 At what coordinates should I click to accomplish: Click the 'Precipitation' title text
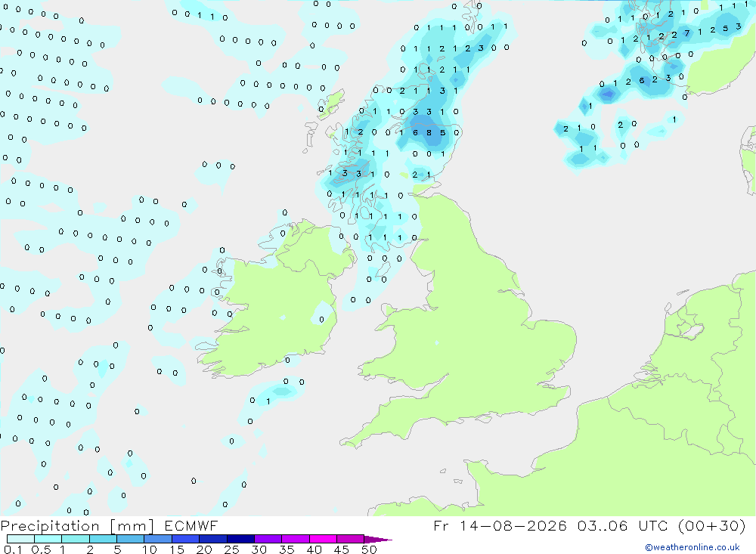(50, 526)
